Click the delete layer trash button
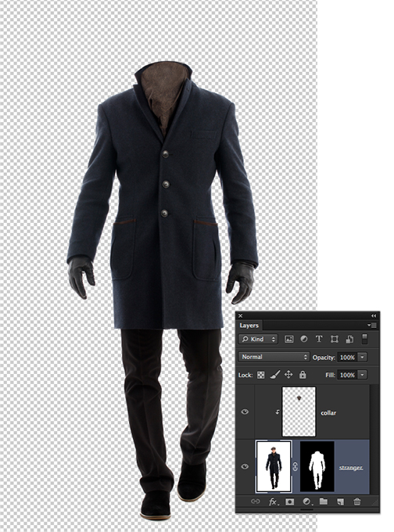394x532 pixels. [357, 501]
